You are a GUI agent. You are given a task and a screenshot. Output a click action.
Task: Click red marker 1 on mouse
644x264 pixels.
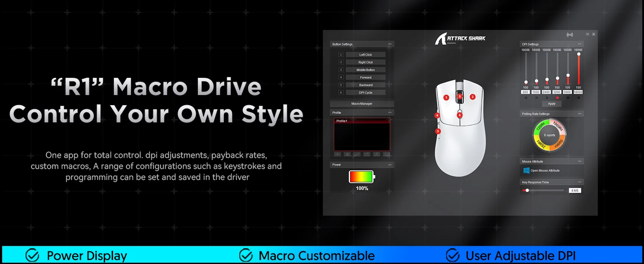pyautogui.click(x=446, y=98)
